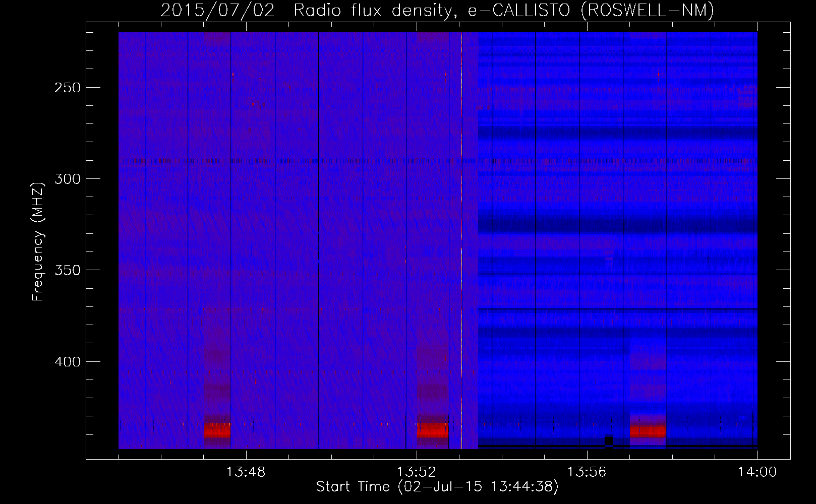Click the "Start Time (02-Jul-15 13:44:38)" axis label
This screenshot has width=816, height=504.
(x=437, y=487)
